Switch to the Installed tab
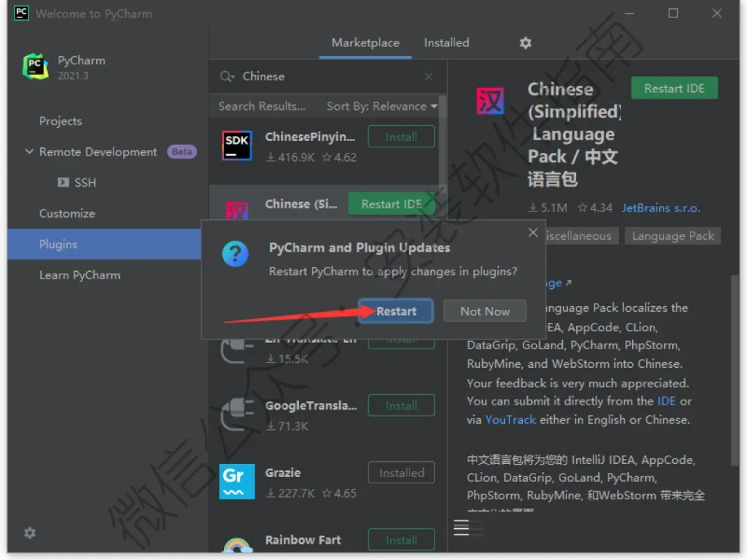747x560 pixels. coord(446,43)
